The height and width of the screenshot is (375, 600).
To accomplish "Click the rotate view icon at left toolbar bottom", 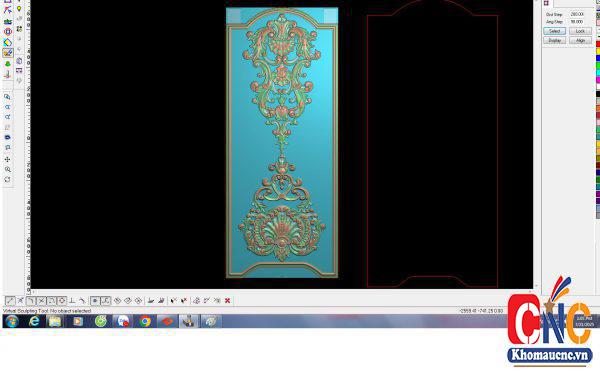I will coord(7,179).
